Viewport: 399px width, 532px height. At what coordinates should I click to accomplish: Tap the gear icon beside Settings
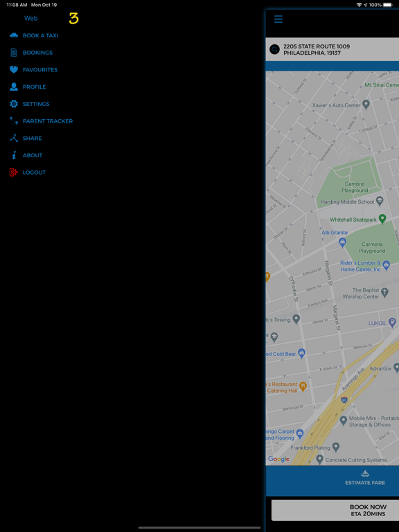pos(14,104)
